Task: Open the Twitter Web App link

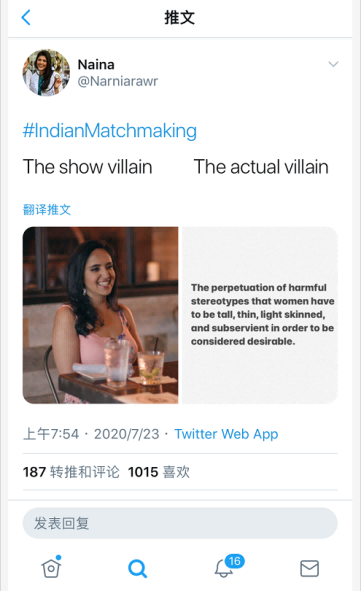Action: pos(226,434)
